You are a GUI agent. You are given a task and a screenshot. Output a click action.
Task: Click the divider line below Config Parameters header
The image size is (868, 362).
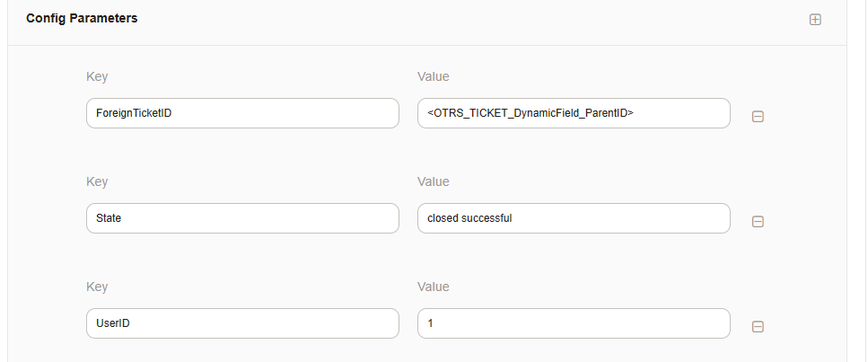point(426,46)
